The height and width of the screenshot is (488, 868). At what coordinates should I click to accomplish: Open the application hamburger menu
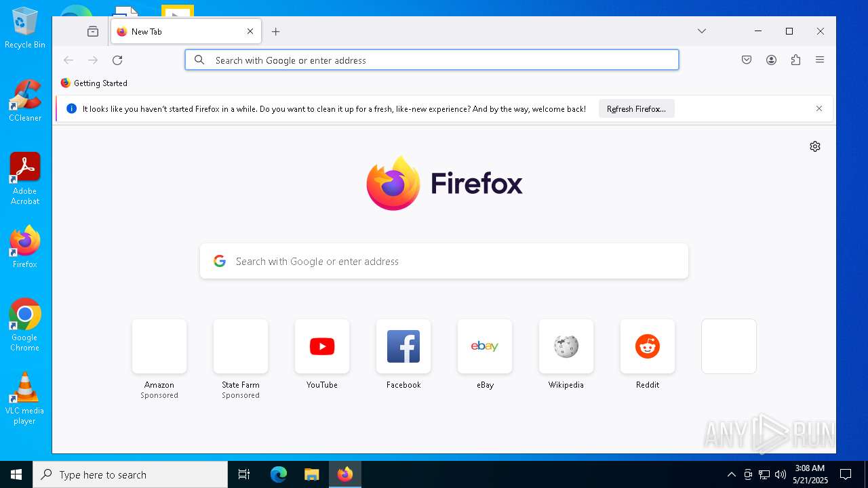click(820, 60)
